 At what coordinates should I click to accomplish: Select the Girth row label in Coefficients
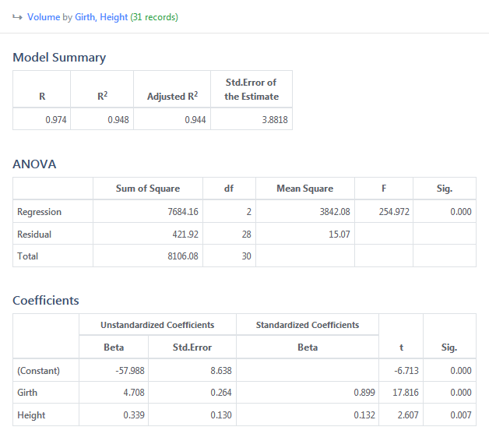click(x=27, y=393)
